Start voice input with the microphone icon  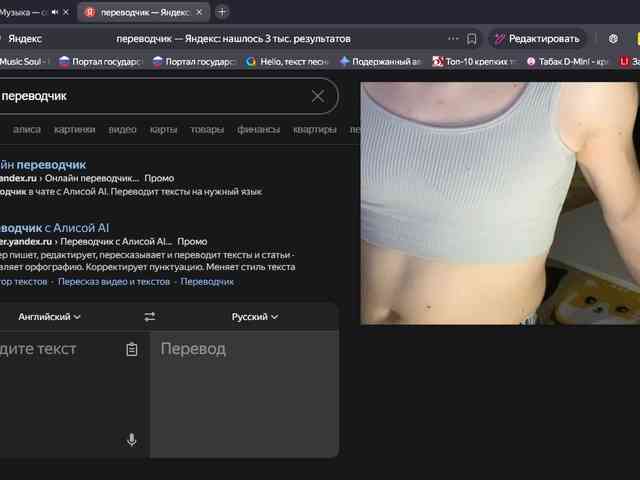[131, 440]
